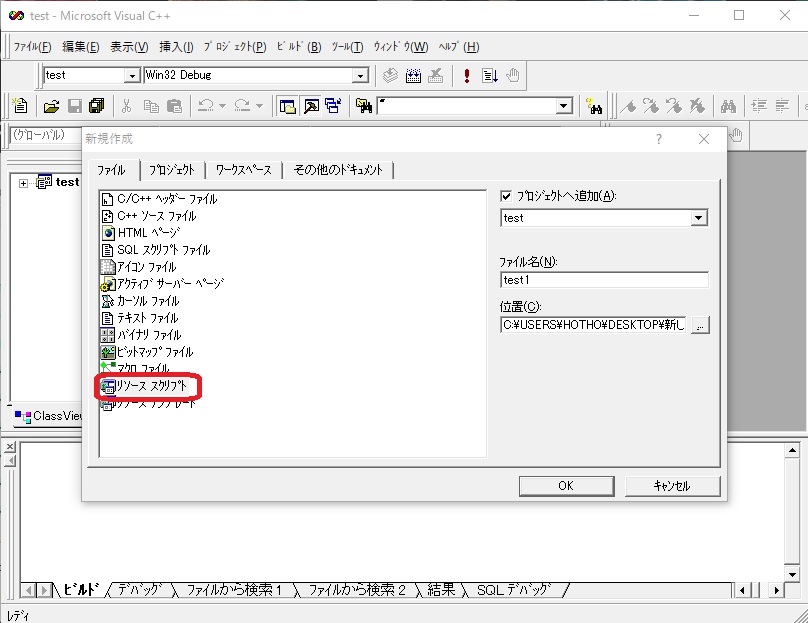Open the Window List icon
808x623 pixels.
(x=333, y=106)
